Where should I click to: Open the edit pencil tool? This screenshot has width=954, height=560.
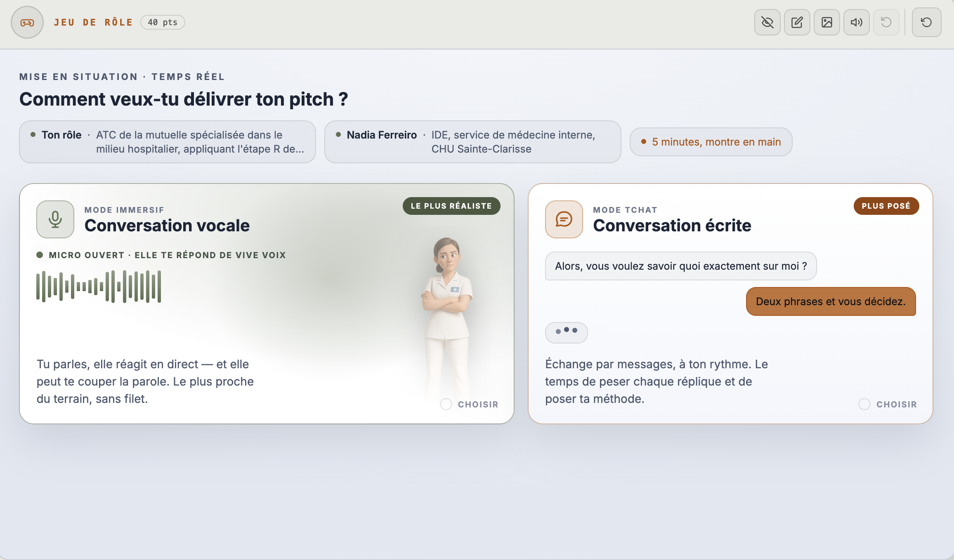pyautogui.click(x=797, y=22)
